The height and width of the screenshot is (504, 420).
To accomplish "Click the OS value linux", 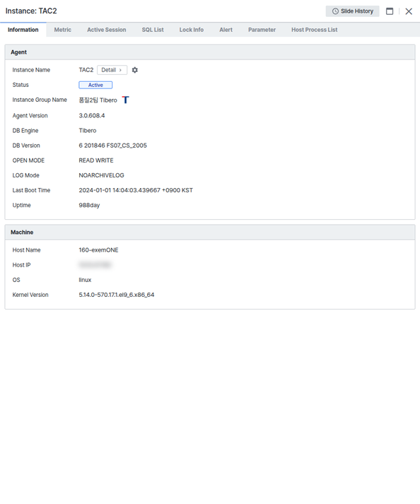I will point(85,280).
